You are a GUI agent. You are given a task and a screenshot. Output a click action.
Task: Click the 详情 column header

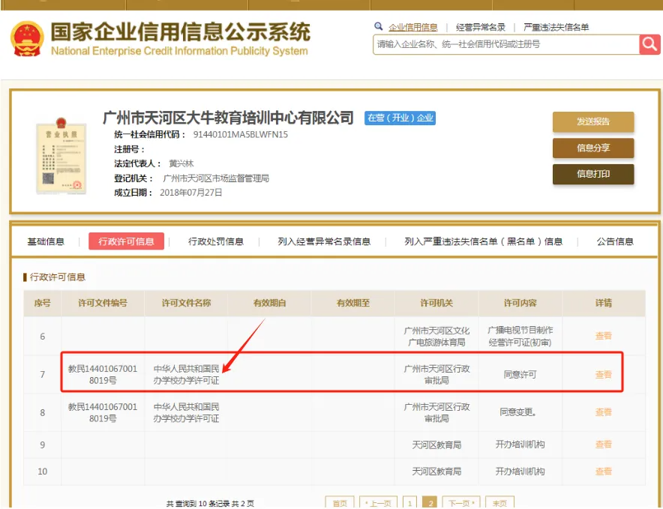tap(603, 303)
